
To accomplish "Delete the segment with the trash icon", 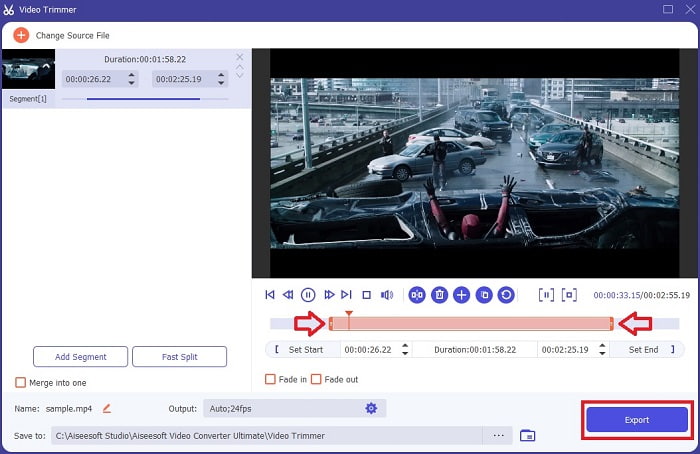I will (439, 295).
